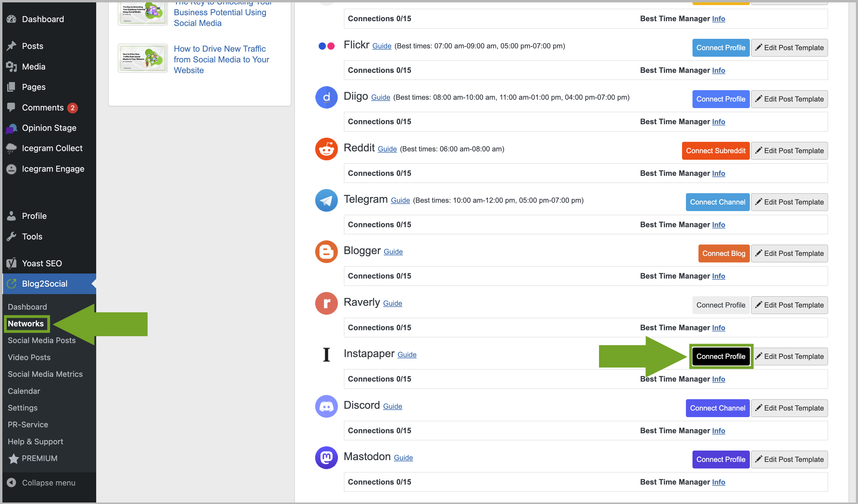Viewport: 858px width, 504px height.
Task: Click the Instapaper network logo
Action: point(327,355)
